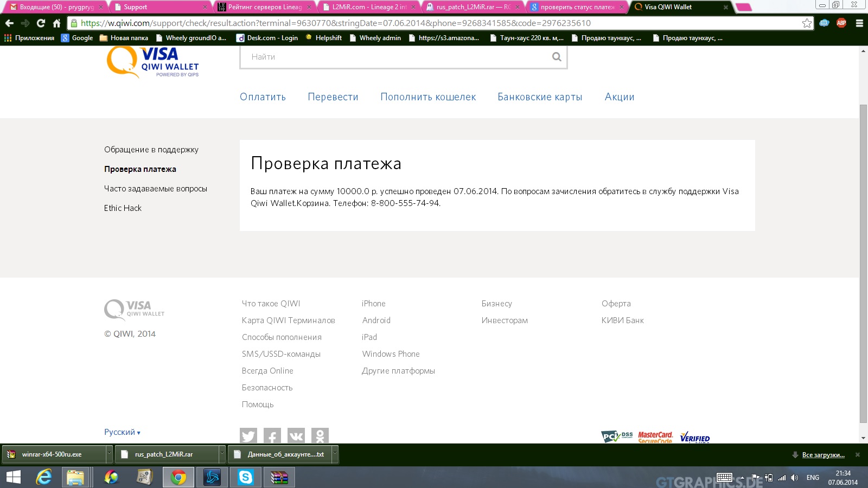Open Desk.com - Login bookmark
The height and width of the screenshot is (488, 868).
coord(267,38)
